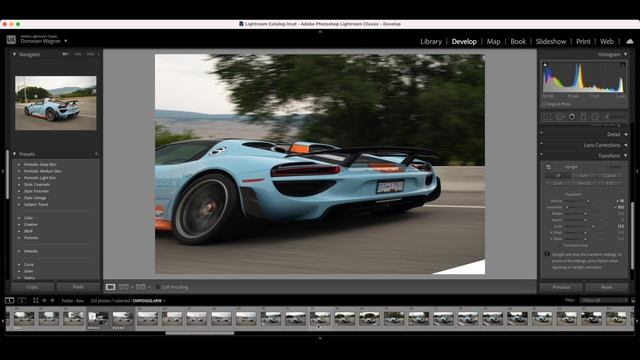Image resolution: width=640 pixels, height=360 pixels.
Task: Select the Radial Filter tool
Action: coord(595,117)
